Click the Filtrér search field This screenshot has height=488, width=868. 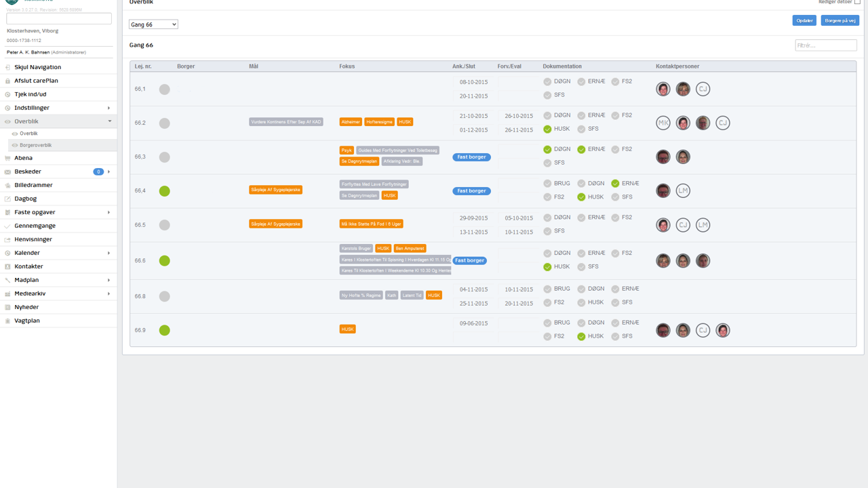tap(826, 45)
